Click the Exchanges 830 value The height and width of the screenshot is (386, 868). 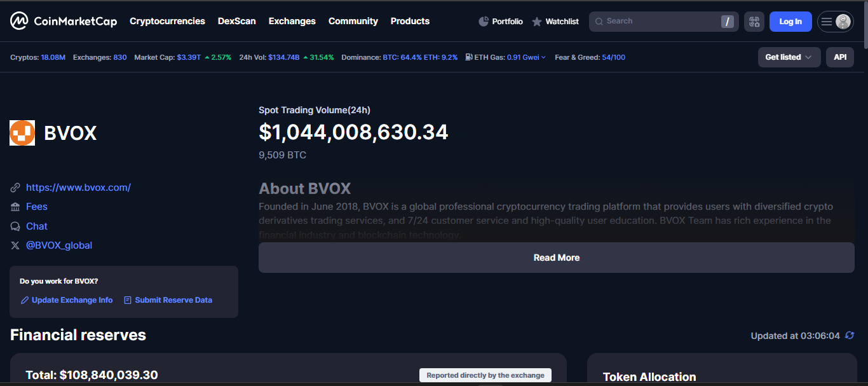[120, 57]
